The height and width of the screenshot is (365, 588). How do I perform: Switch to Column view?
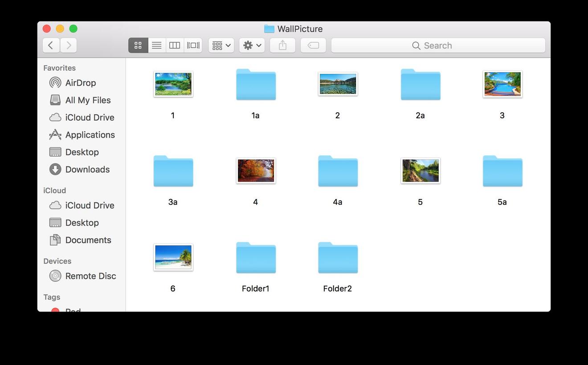(x=174, y=45)
